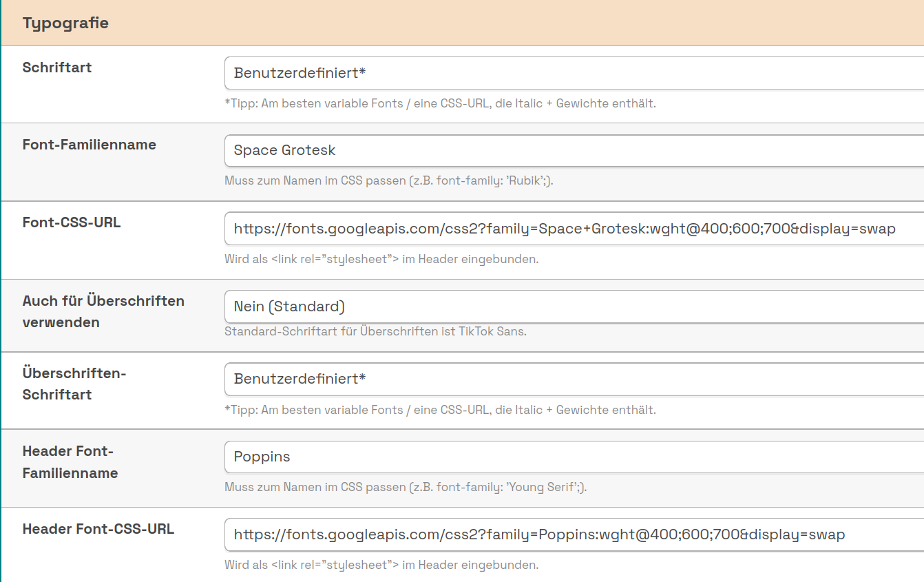Select the Header Font-Familienname label
Screen dimensions: 924x582
(70, 462)
